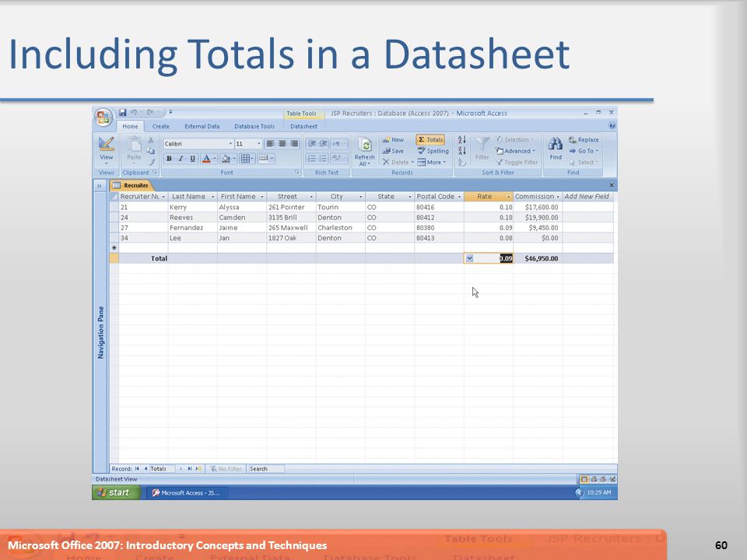Click the Numbering list icon in Rich Text
The height and width of the screenshot is (560, 747).
311,159
